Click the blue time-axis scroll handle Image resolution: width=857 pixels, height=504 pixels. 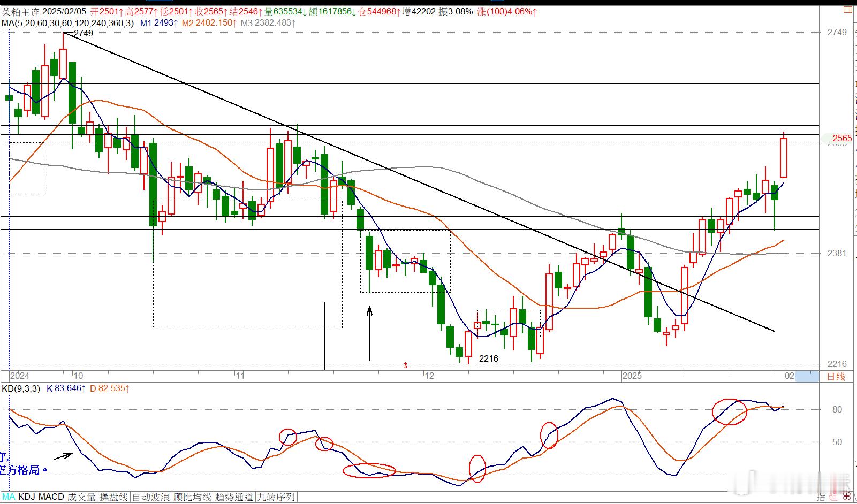[807, 377]
